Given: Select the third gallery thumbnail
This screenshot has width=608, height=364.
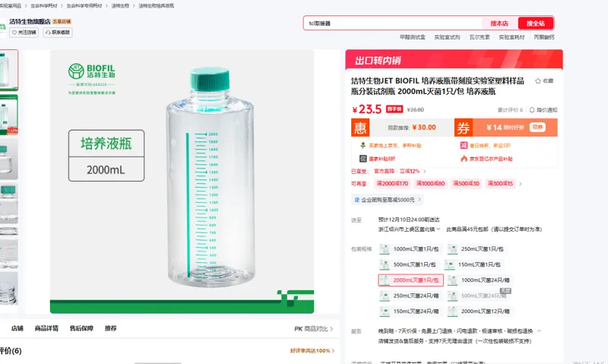Looking at the screenshot, I should (9, 159).
